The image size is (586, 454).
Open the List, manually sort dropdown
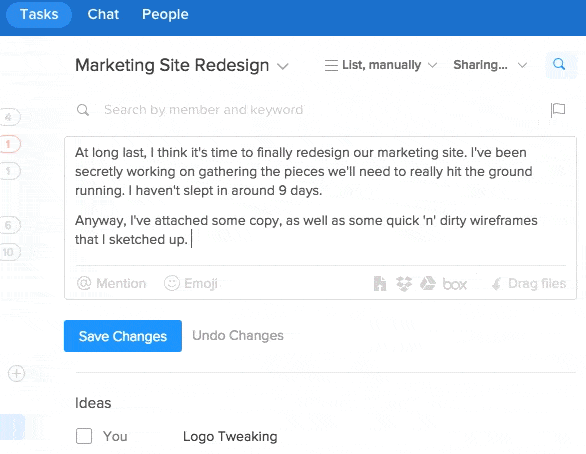click(380, 65)
